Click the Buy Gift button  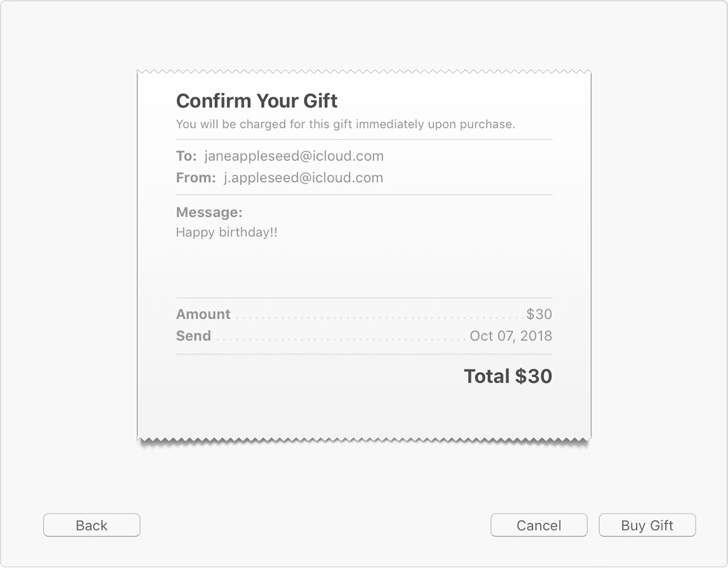tap(647, 525)
